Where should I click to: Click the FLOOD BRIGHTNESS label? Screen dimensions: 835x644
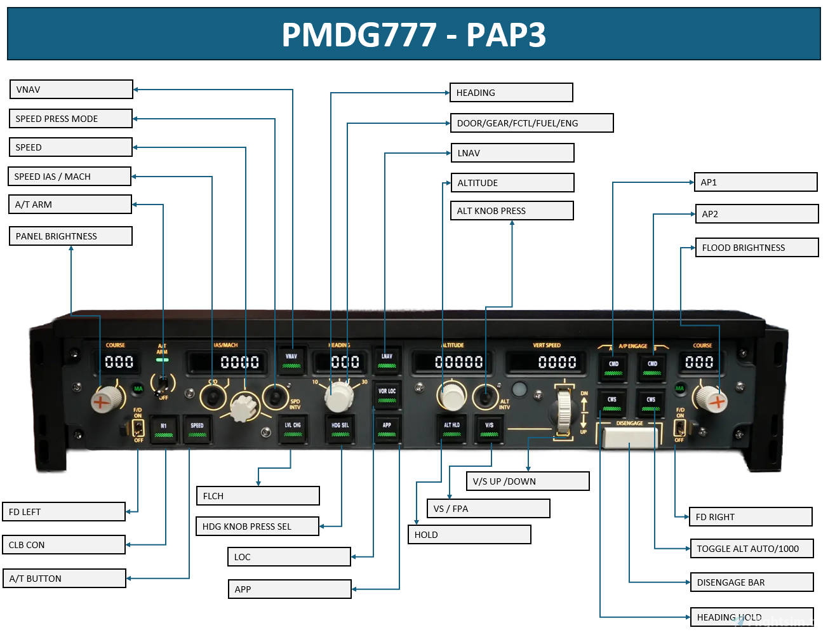[x=757, y=248]
